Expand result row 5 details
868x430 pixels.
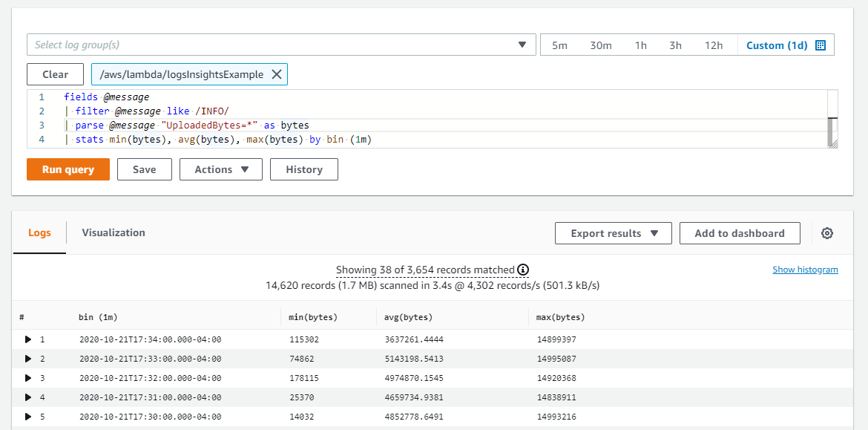click(x=28, y=417)
